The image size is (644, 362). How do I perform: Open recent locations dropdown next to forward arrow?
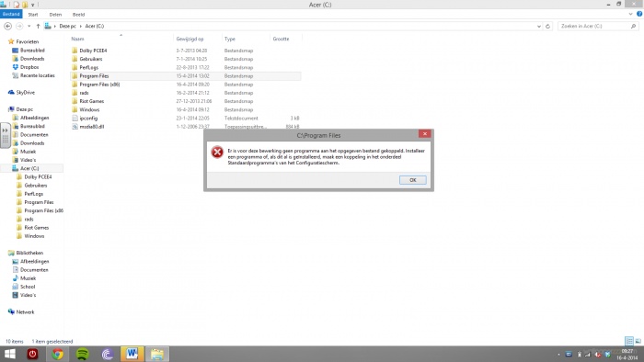click(x=29, y=26)
